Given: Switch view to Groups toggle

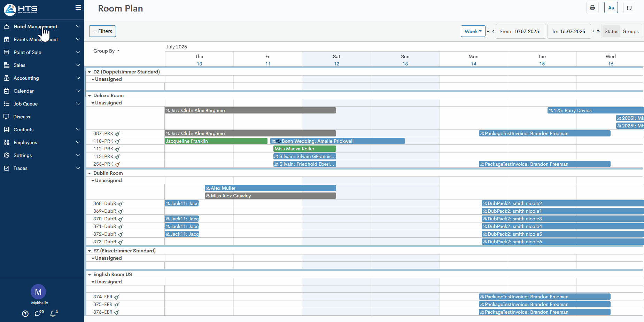Looking at the screenshot, I should (x=630, y=31).
